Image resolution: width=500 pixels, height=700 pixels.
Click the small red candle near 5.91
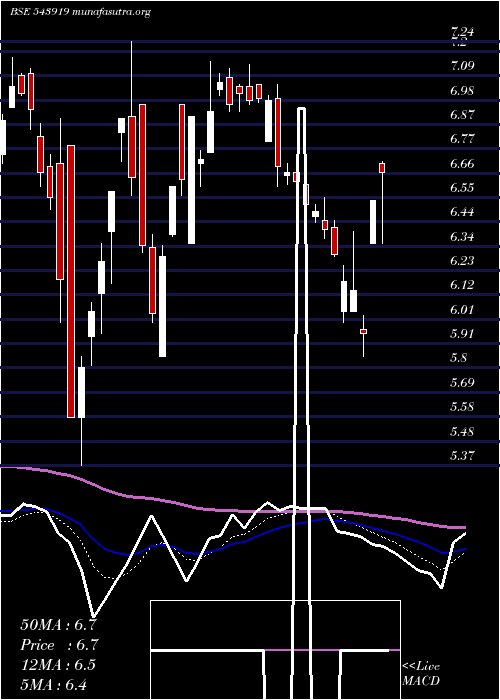click(x=363, y=331)
